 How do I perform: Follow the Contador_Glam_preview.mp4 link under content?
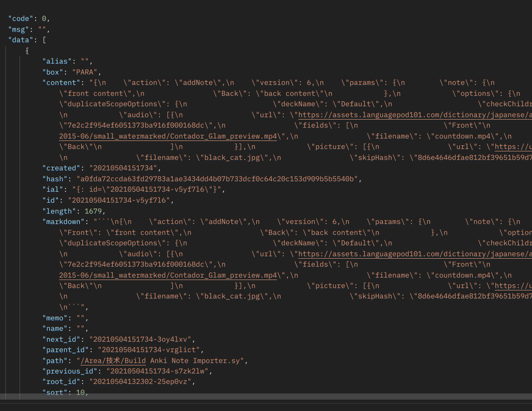[x=168, y=136]
